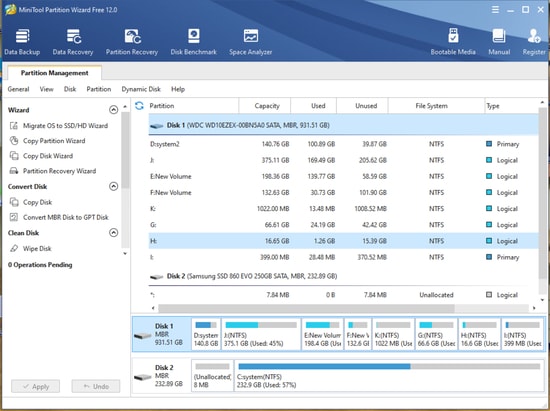Select the D:system2 partition row
This screenshot has width=550, height=411.
(x=343, y=144)
